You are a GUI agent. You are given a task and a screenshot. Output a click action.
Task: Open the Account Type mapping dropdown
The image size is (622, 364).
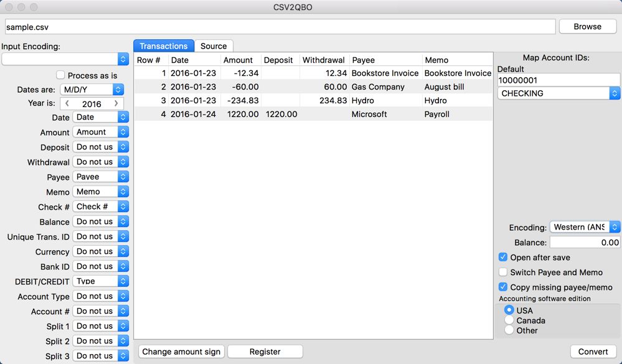pos(101,296)
